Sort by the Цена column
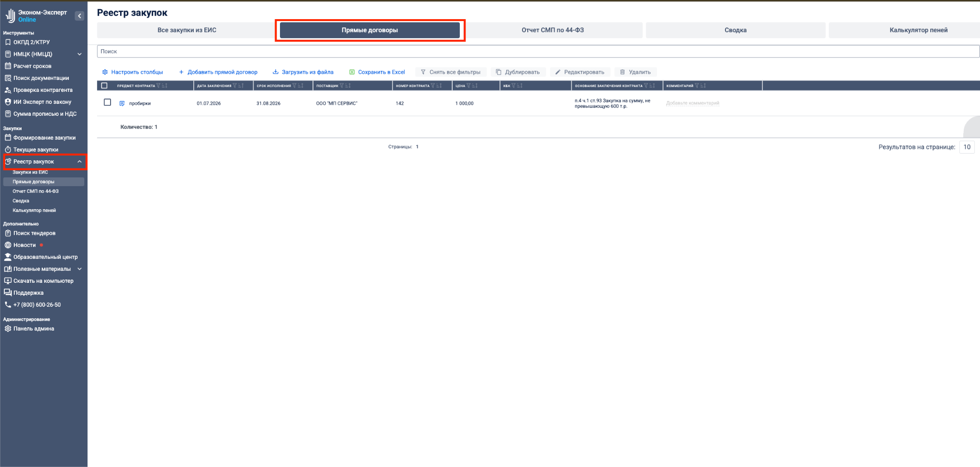Viewport: 980px width, 467px height. tap(475, 86)
